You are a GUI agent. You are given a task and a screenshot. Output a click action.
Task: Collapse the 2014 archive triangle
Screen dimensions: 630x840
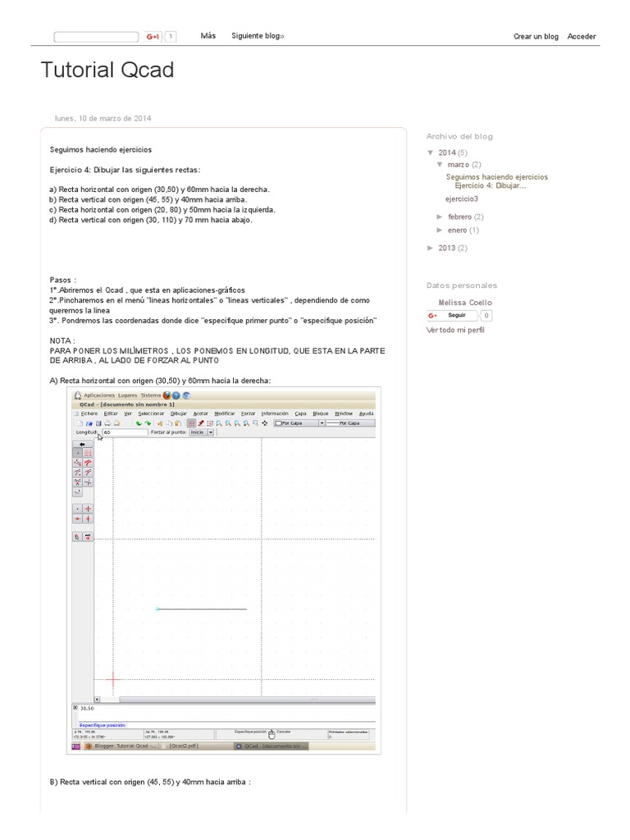pos(430,153)
